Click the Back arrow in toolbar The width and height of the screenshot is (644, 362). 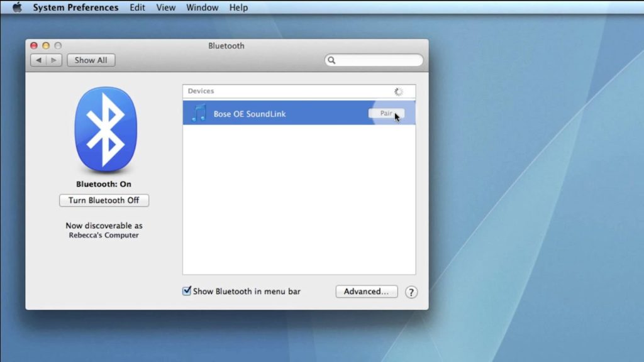pyautogui.click(x=38, y=60)
